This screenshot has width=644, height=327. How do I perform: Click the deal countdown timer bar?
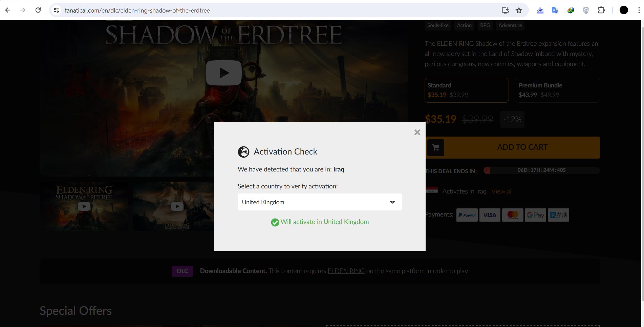click(541, 170)
